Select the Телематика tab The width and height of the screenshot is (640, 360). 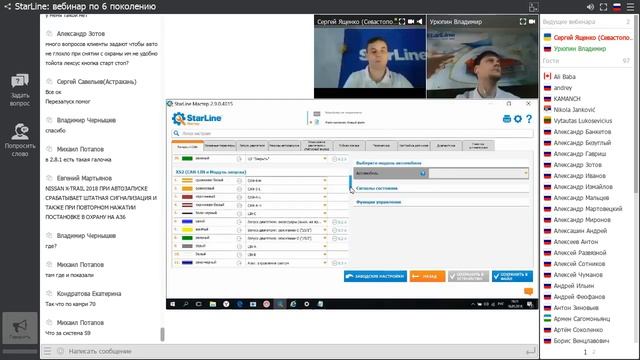tap(381, 146)
